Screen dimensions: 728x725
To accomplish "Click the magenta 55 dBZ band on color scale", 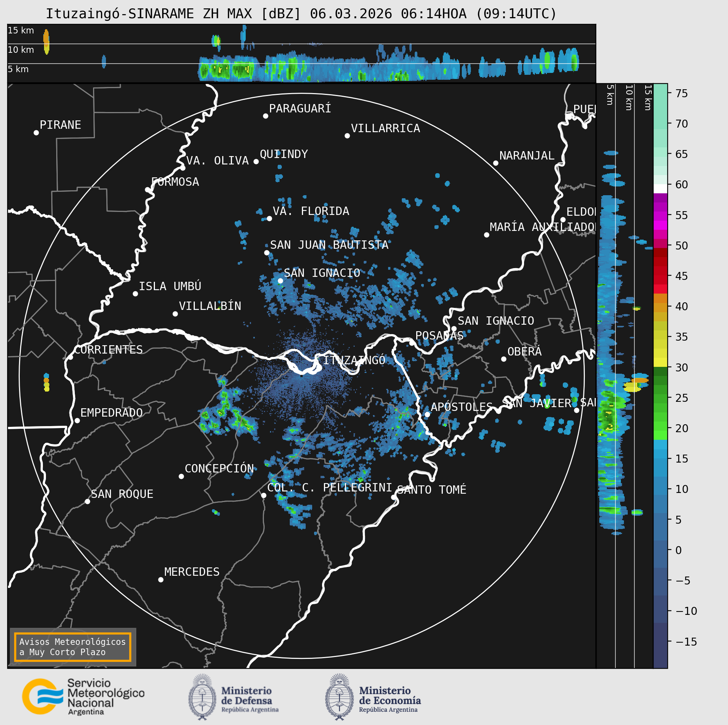I will tap(660, 216).
